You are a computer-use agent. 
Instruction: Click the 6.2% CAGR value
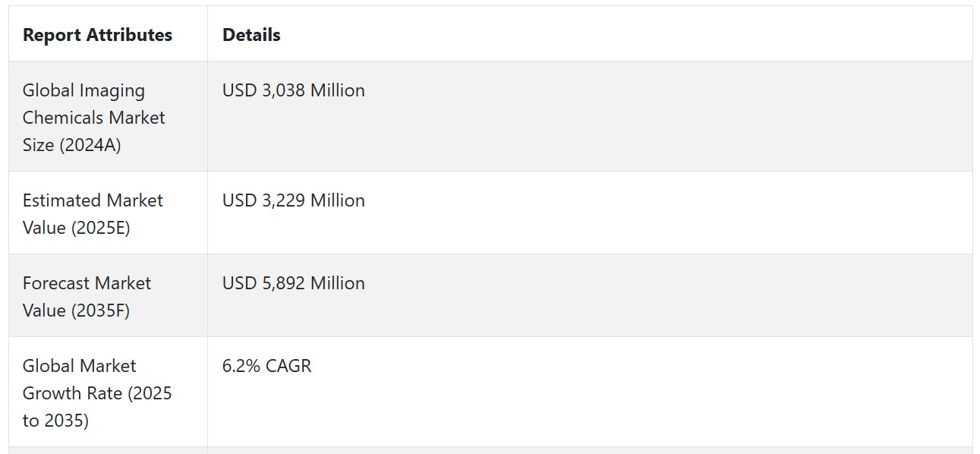267,366
